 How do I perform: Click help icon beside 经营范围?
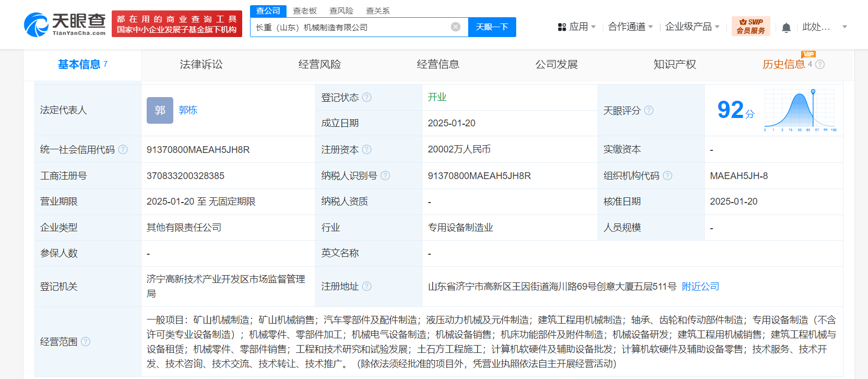[x=86, y=341]
